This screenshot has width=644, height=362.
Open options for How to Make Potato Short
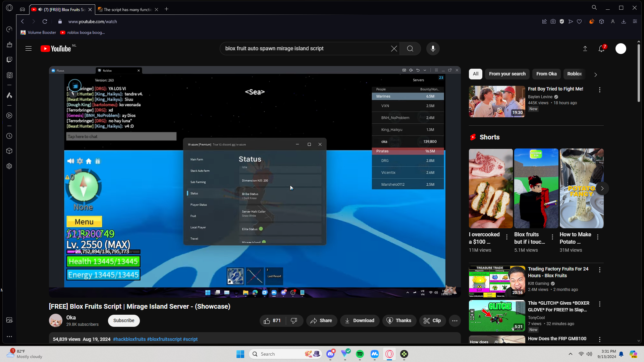[x=598, y=237]
